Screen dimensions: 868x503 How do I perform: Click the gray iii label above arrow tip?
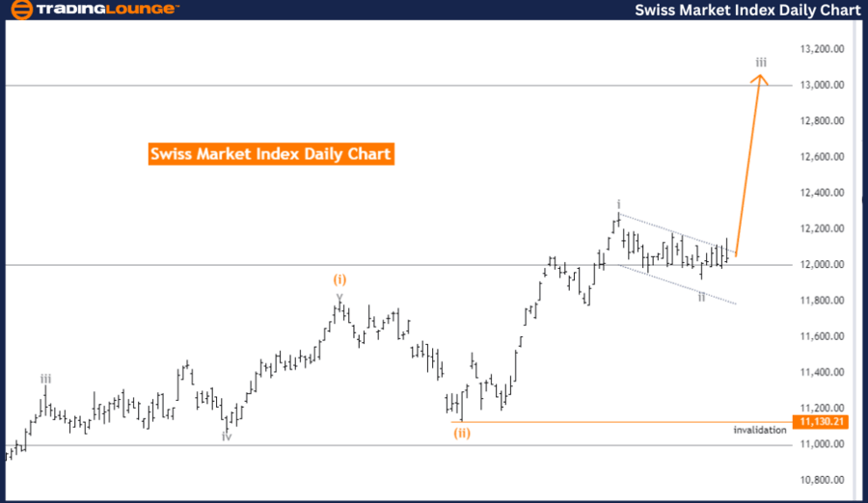761,63
